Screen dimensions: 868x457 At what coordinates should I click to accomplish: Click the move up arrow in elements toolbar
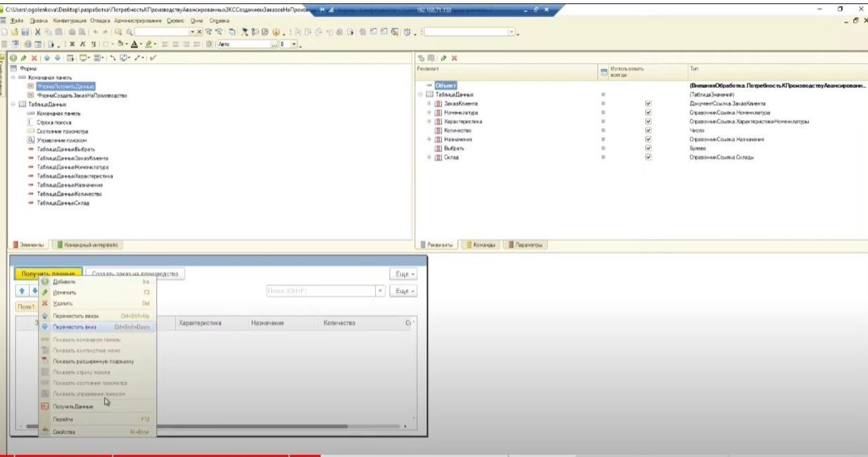[46, 58]
